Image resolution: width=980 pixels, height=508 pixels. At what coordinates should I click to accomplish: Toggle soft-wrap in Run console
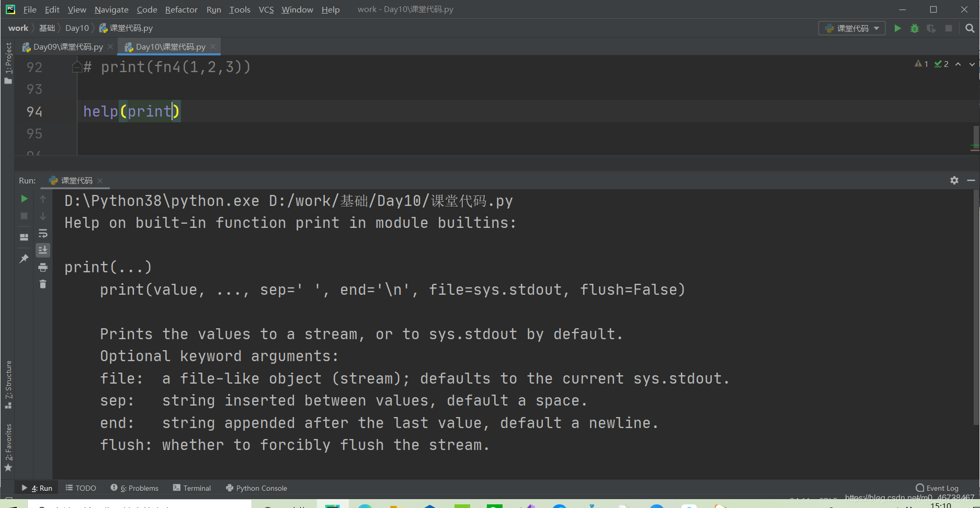pos(43,233)
